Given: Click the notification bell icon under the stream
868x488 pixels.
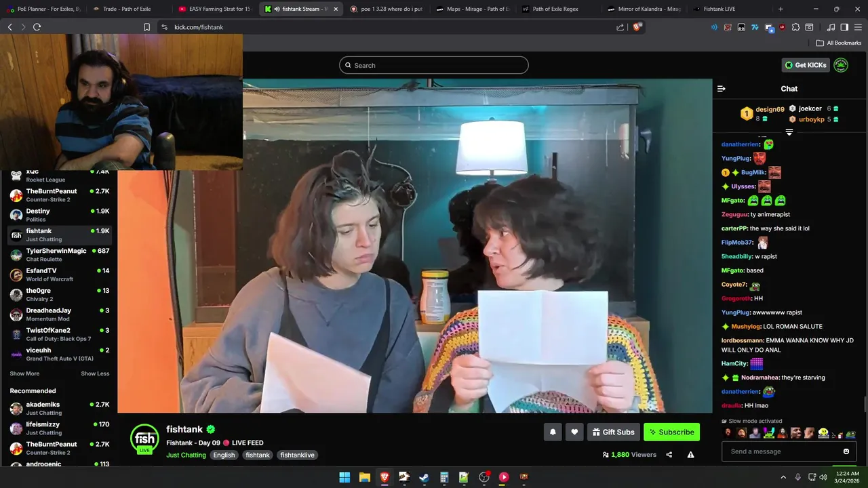Looking at the screenshot, I should [x=553, y=432].
